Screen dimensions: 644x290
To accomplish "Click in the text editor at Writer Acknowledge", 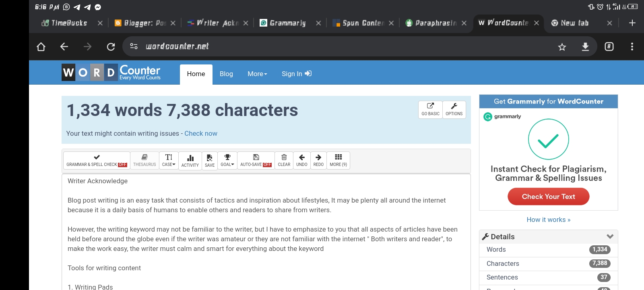I will click(x=97, y=181).
